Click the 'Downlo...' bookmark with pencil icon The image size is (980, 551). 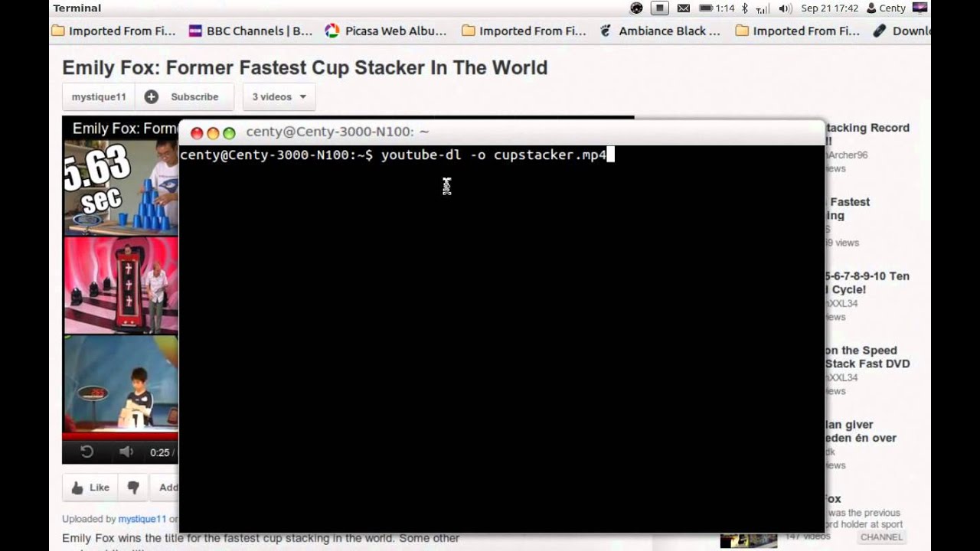coord(902,31)
